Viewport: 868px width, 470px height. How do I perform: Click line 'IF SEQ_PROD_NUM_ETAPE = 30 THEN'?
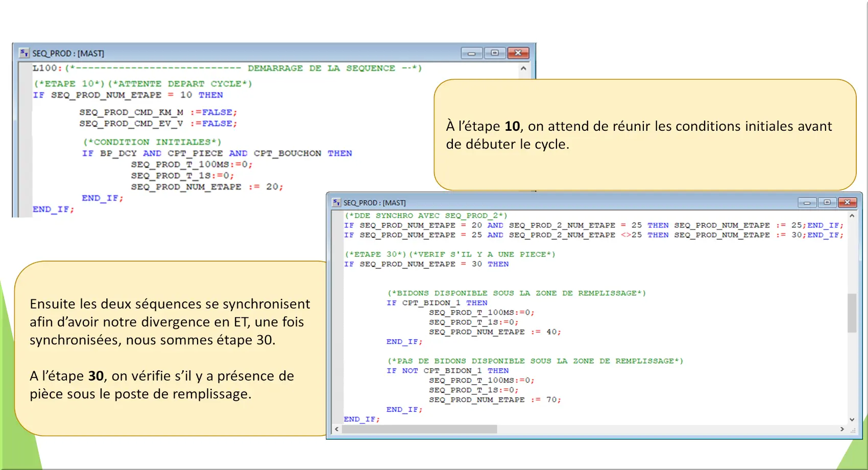click(x=426, y=264)
